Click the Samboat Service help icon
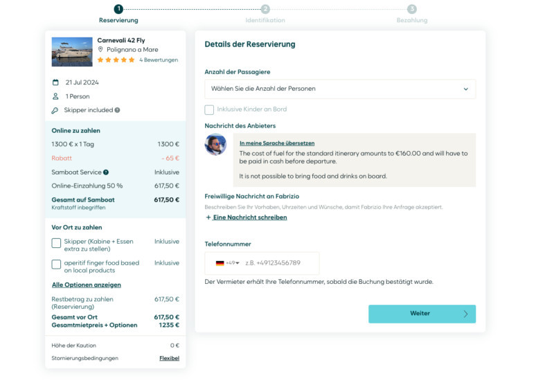Viewport: 554px width, 392px height. point(106,172)
